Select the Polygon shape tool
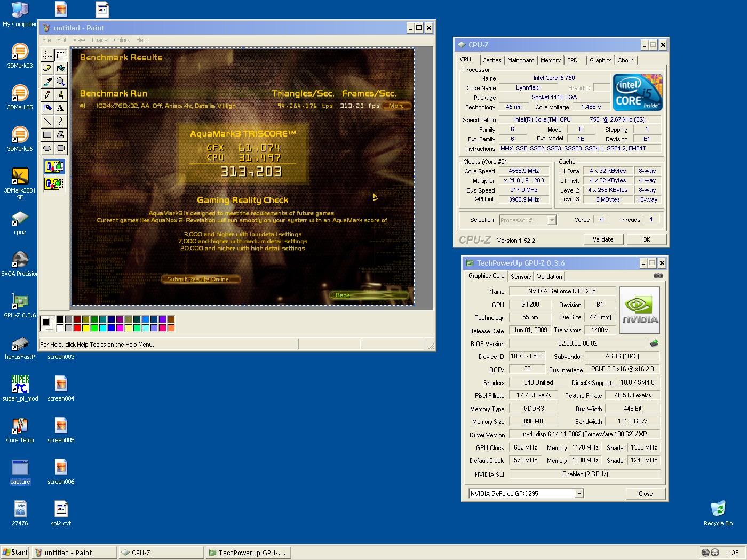 tap(61, 135)
